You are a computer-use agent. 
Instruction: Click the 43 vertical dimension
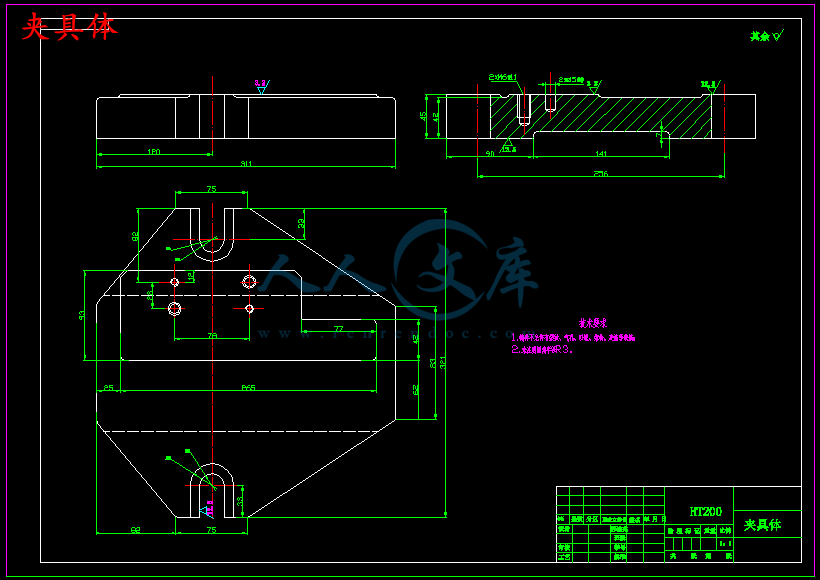(416, 339)
